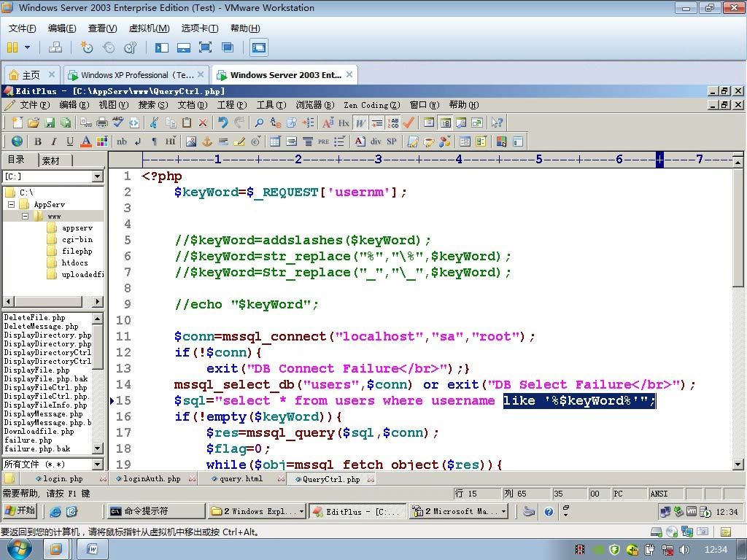The image size is (747, 560).
Task: Apply Underline HTML tag with U icon
Action: [x=70, y=141]
